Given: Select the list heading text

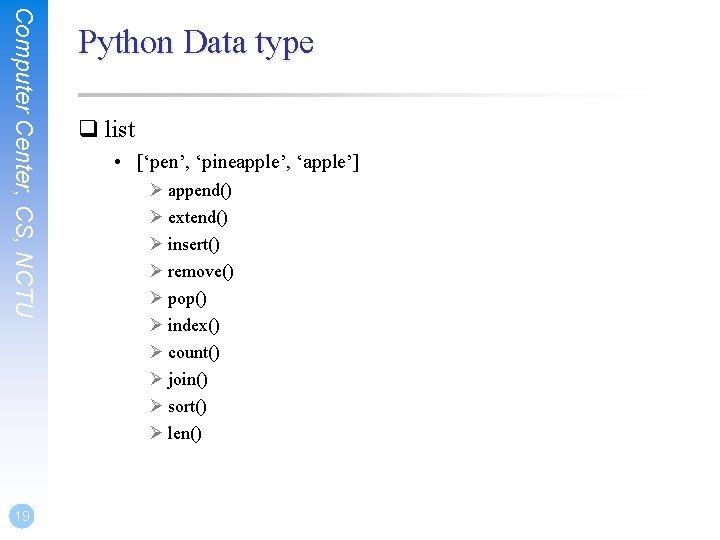Looking at the screenshot, I should coord(119,129).
